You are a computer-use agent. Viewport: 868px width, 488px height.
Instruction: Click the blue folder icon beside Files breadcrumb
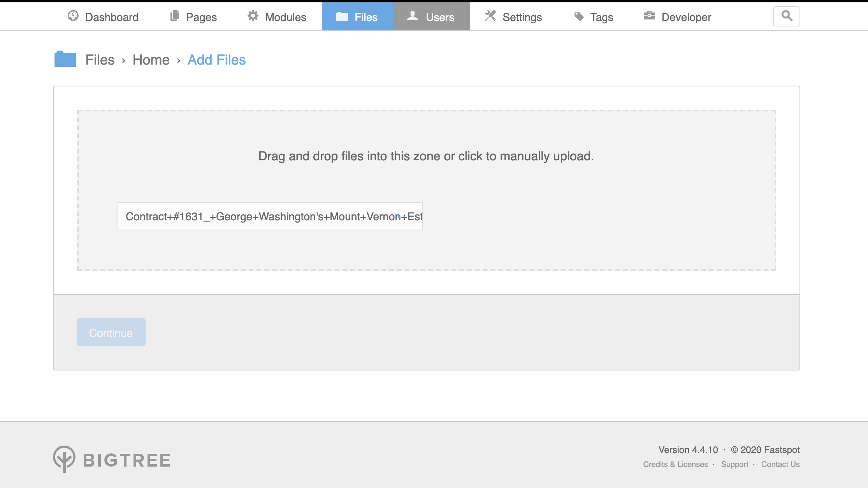tap(65, 59)
